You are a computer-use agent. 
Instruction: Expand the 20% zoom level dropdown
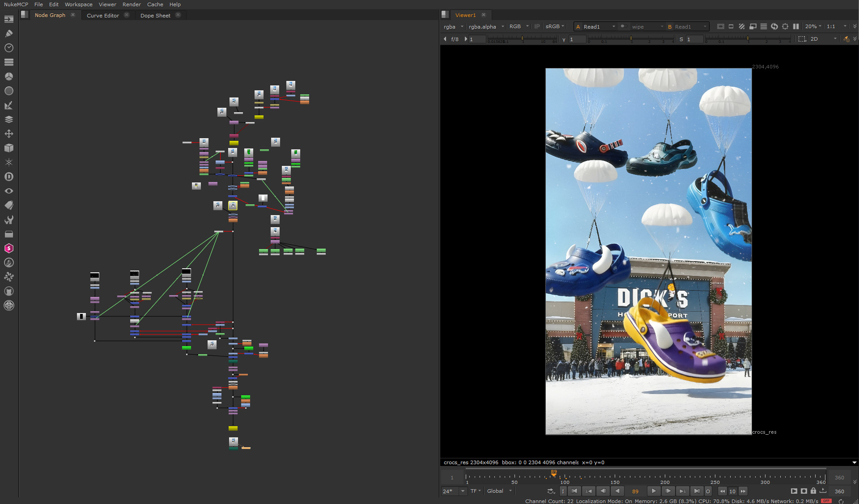point(813,27)
